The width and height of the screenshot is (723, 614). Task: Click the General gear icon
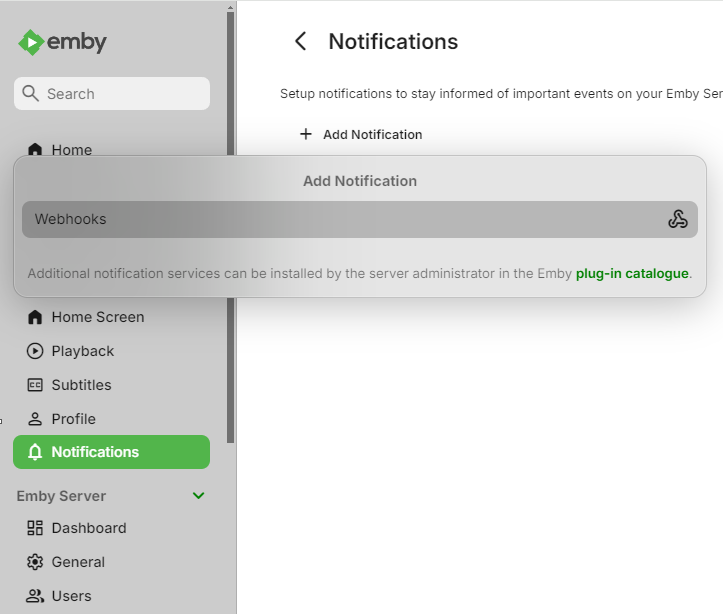pyautogui.click(x=35, y=562)
